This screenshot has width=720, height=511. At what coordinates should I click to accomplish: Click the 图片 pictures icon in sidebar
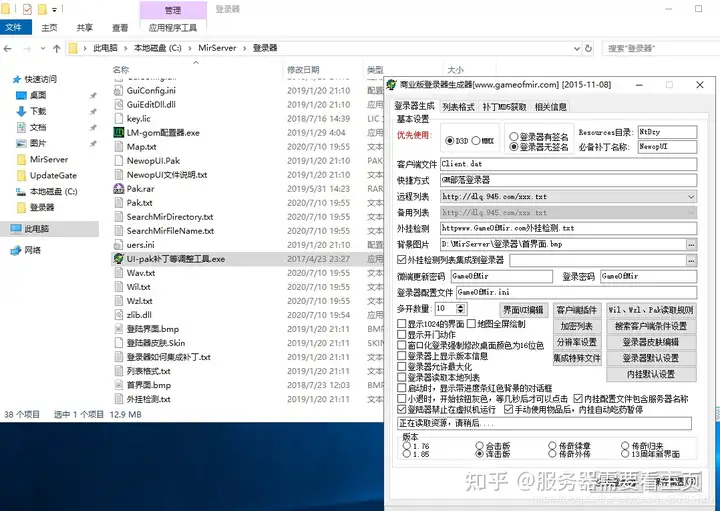coord(21,143)
